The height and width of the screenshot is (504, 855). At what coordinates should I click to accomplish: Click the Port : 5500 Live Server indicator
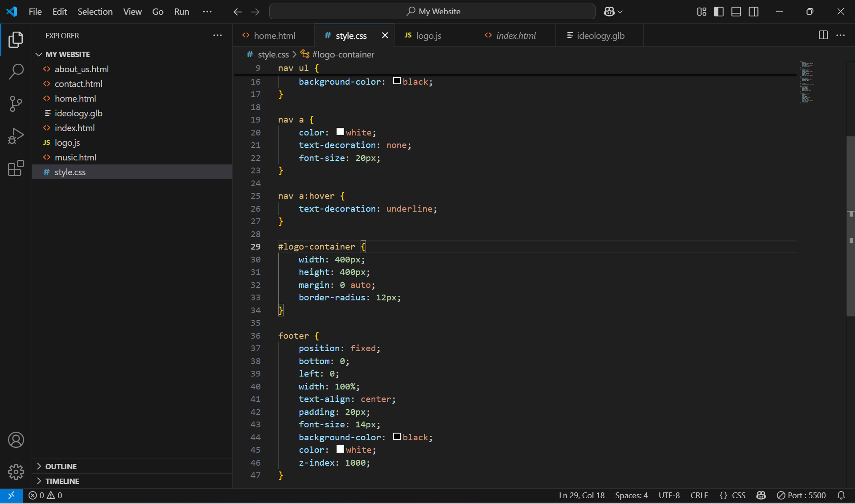[x=801, y=495]
